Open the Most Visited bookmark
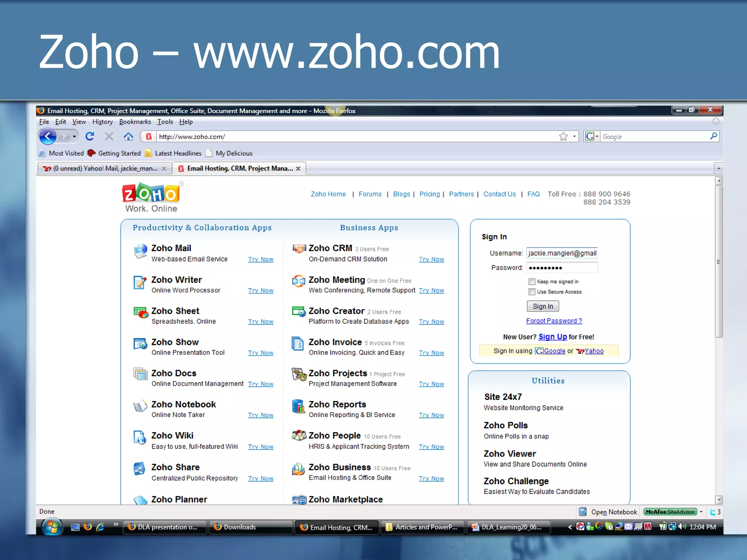This screenshot has width=747, height=560. (x=61, y=153)
